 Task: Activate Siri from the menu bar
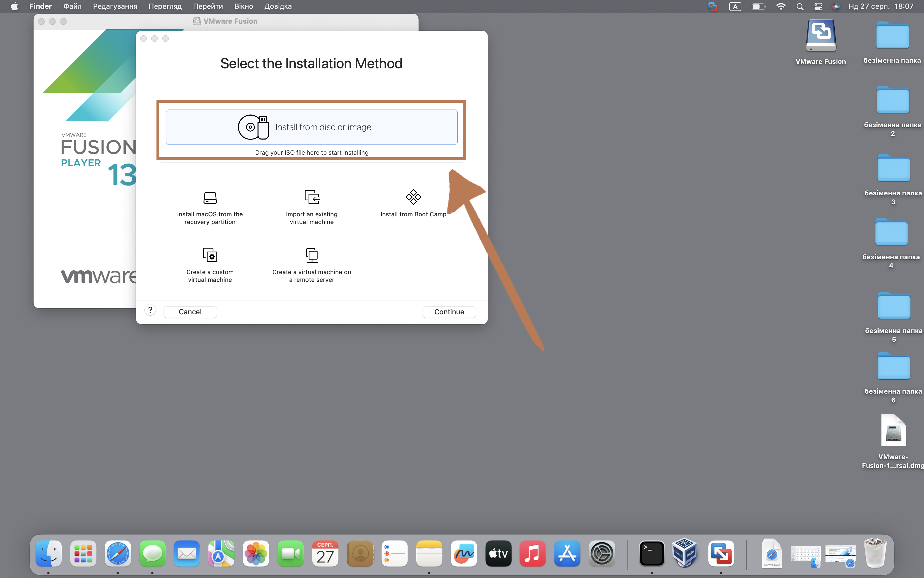pyautogui.click(x=836, y=7)
